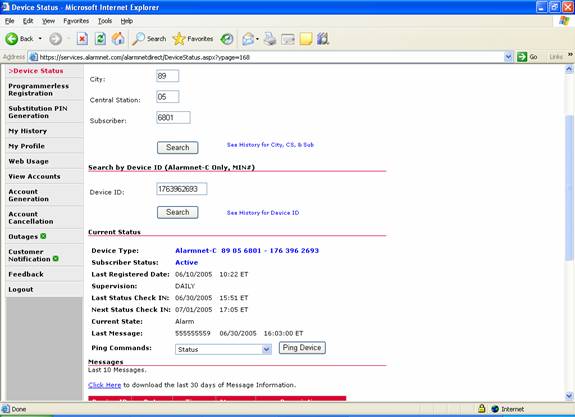Click the page icon in the address bar
Screen dimensions: 575x417
[33, 57]
